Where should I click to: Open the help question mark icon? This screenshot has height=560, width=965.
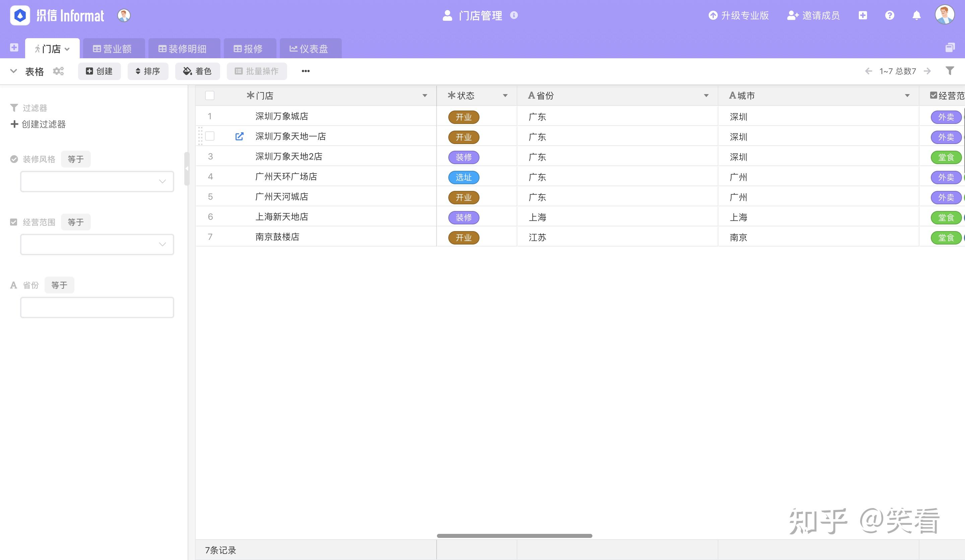pos(890,15)
